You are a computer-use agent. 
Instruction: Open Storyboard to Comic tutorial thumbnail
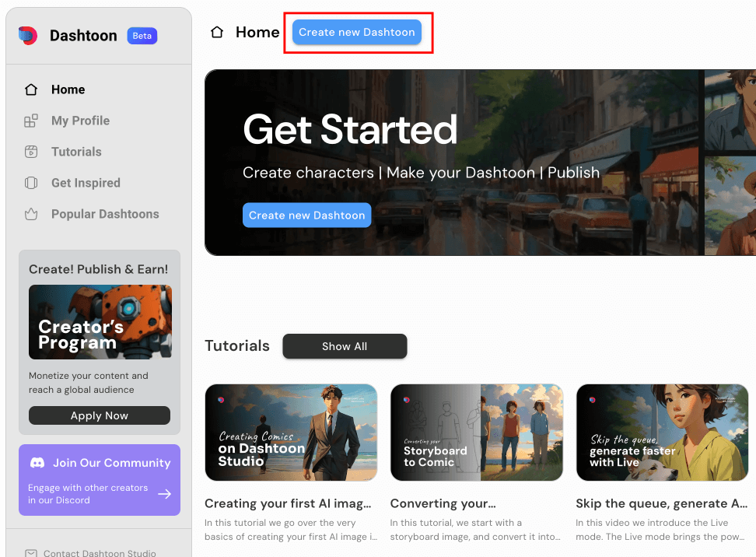(477, 433)
